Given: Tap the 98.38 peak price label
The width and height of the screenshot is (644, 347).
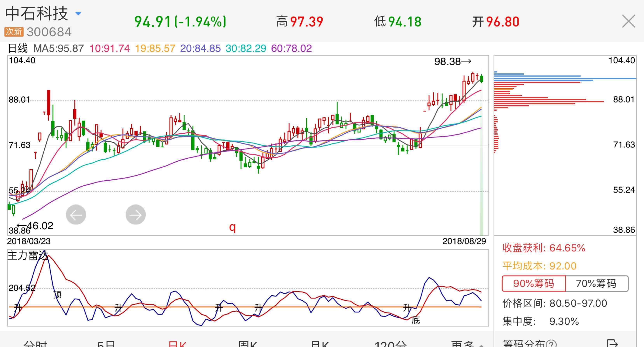Looking at the screenshot, I should coord(453,61).
